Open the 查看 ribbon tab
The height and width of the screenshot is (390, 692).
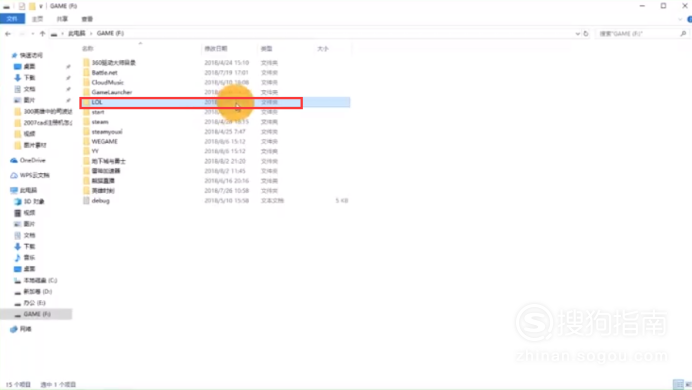(87, 19)
